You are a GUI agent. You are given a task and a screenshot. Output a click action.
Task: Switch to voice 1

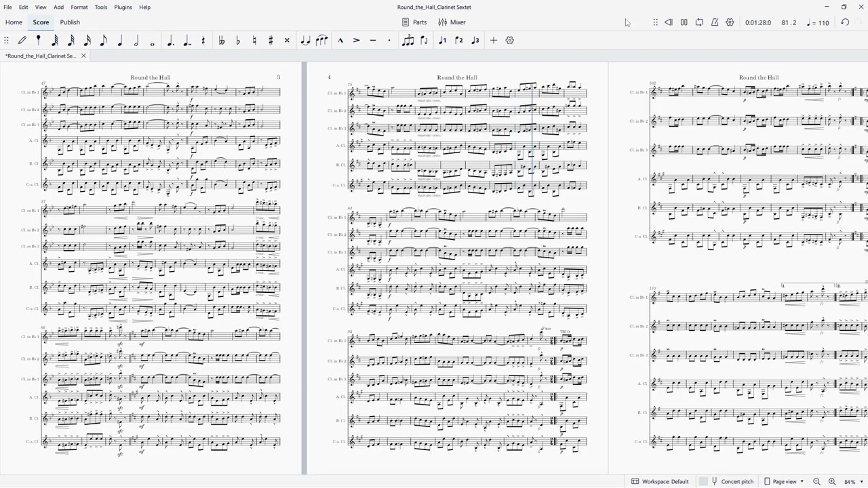point(442,41)
